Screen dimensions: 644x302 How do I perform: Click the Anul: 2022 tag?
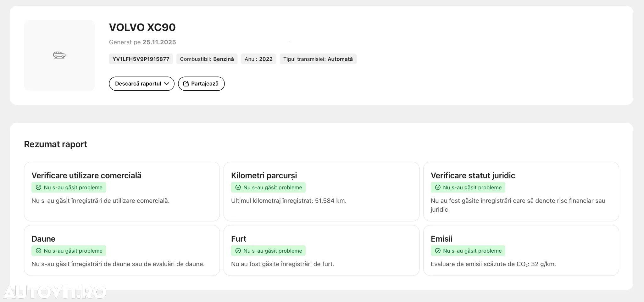(x=258, y=59)
